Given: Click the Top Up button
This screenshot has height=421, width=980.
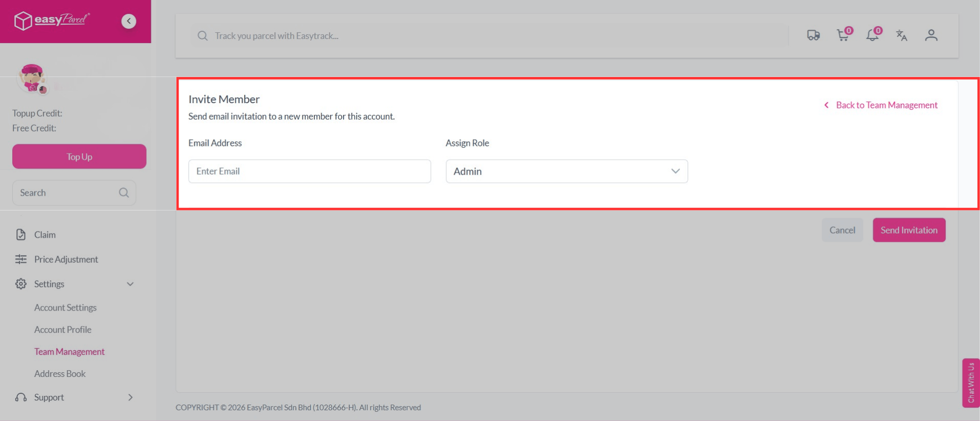Looking at the screenshot, I should tap(79, 157).
